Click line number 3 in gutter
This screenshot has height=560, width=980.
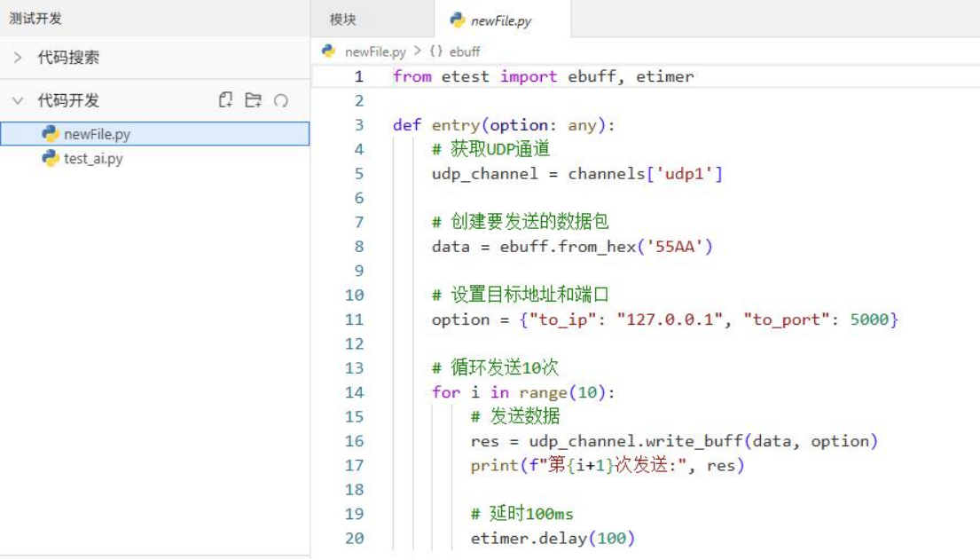[359, 125]
